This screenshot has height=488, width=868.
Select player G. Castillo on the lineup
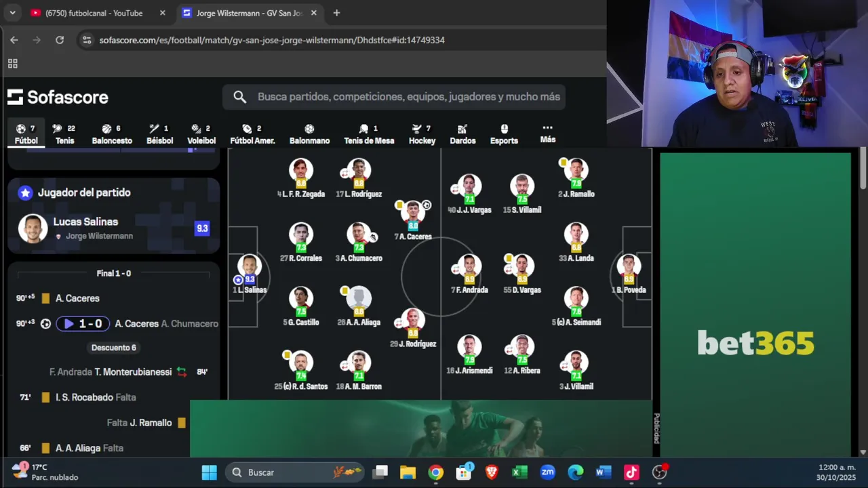pyautogui.click(x=300, y=306)
